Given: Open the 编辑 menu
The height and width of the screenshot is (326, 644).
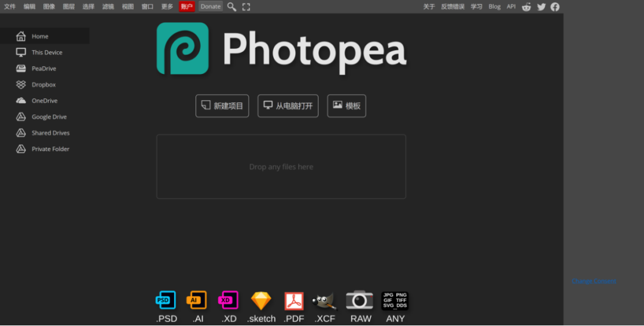Looking at the screenshot, I should click(30, 7).
